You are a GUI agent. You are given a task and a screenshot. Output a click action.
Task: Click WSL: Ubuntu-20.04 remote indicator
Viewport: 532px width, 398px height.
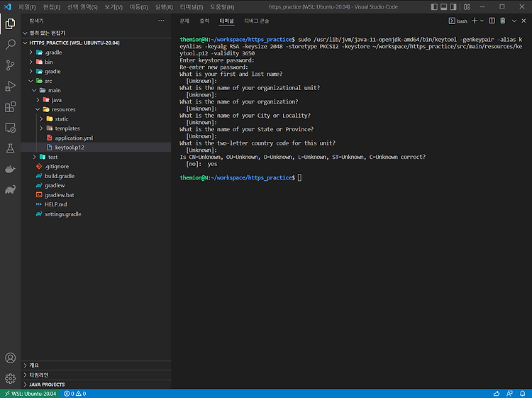click(x=31, y=394)
